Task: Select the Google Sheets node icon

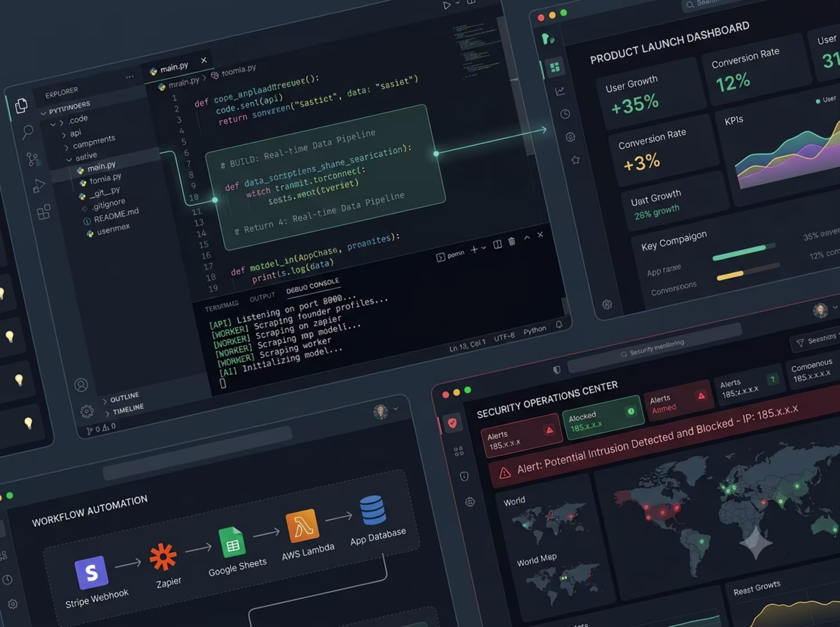Action: [x=232, y=543]
